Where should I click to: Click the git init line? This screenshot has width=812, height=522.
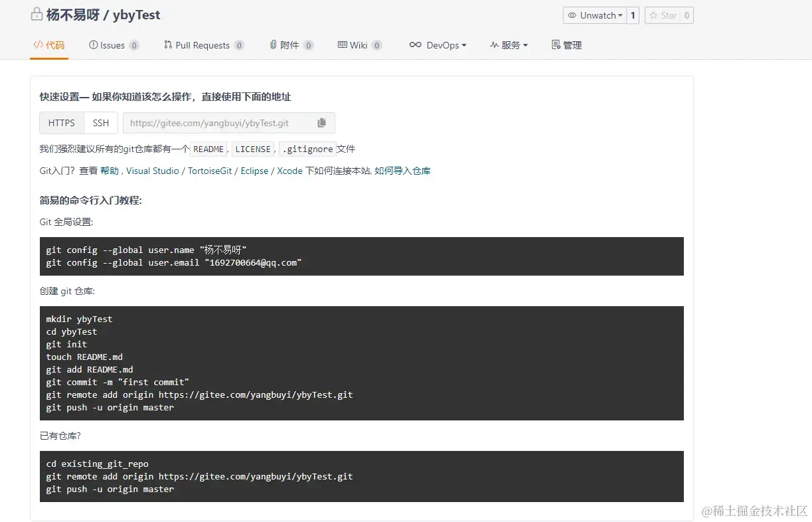(66, 344)
